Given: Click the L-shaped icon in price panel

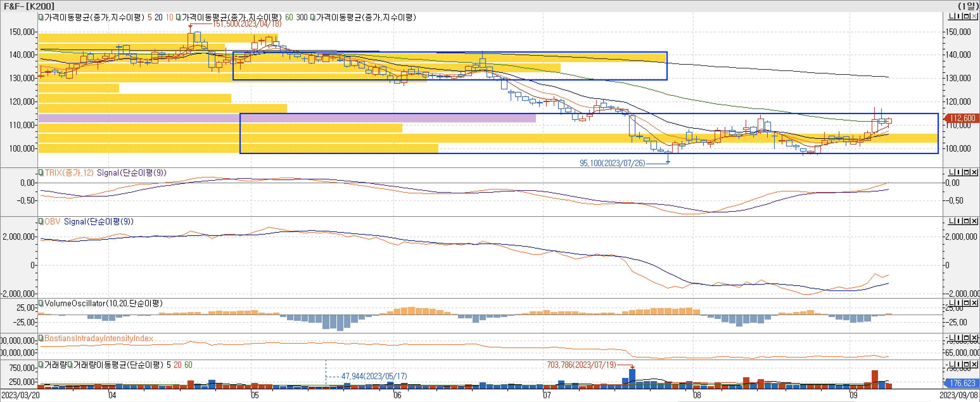Looking at the screenshot, I should coord(952,16).
